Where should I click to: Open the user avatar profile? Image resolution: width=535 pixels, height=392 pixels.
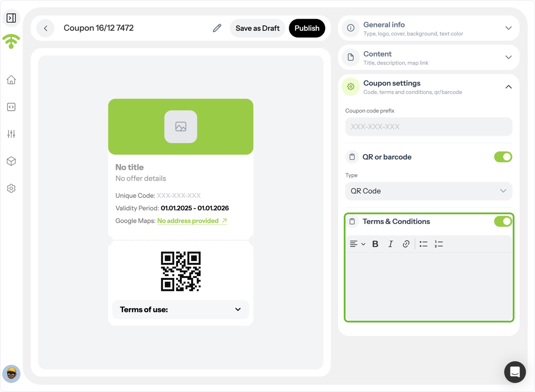(x=12, y=374)
